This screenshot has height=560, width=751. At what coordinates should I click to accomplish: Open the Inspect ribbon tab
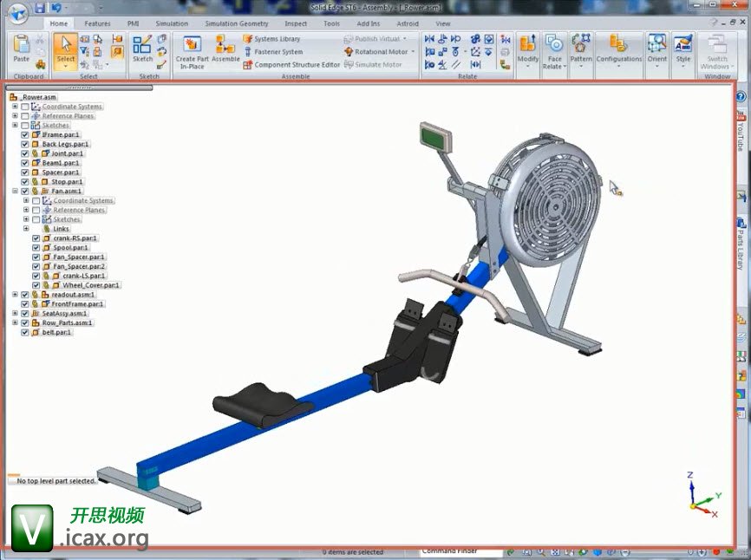(296, 23)
